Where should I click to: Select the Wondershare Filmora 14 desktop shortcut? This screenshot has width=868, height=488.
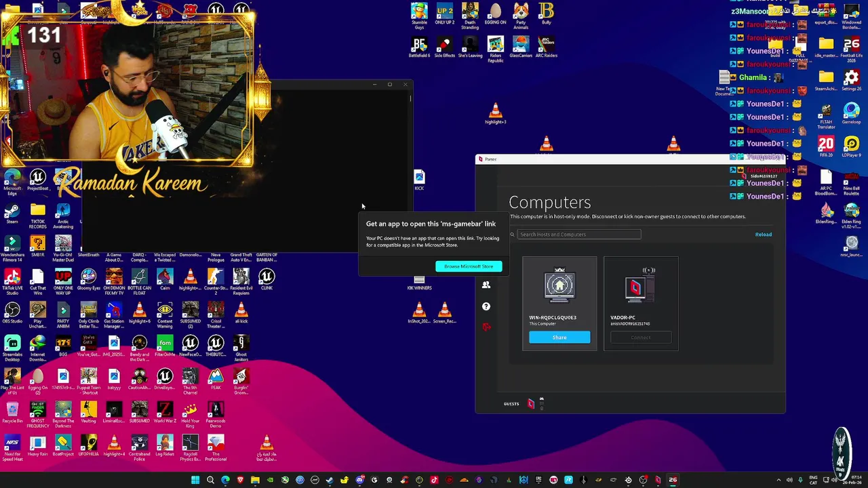pos(12,249)
